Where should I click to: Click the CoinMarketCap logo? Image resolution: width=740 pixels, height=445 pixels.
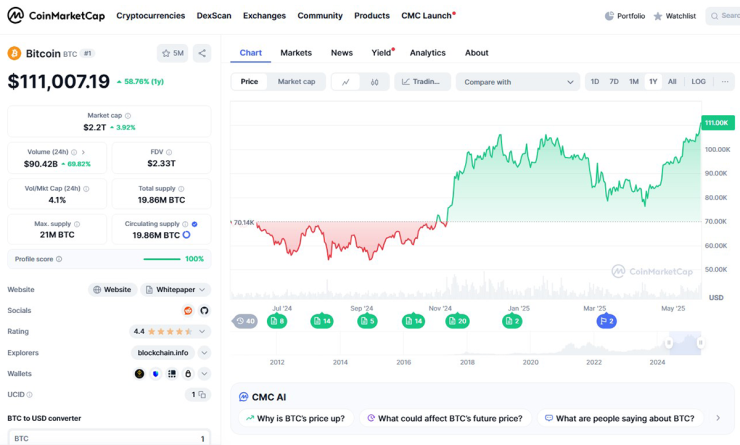(x=56, y=16)
